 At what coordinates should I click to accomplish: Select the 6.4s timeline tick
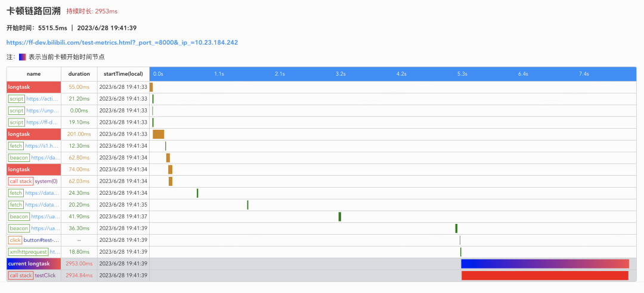coord(523,74)
